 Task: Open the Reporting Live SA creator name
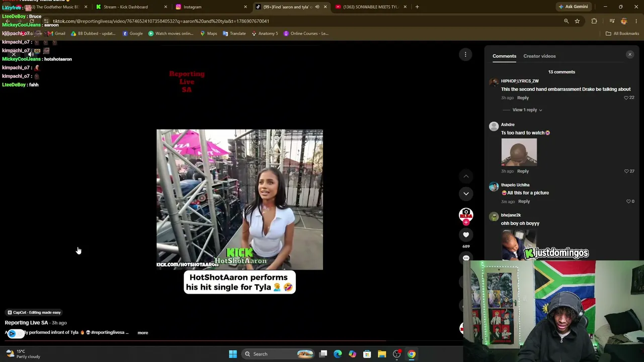pos(26,323)
